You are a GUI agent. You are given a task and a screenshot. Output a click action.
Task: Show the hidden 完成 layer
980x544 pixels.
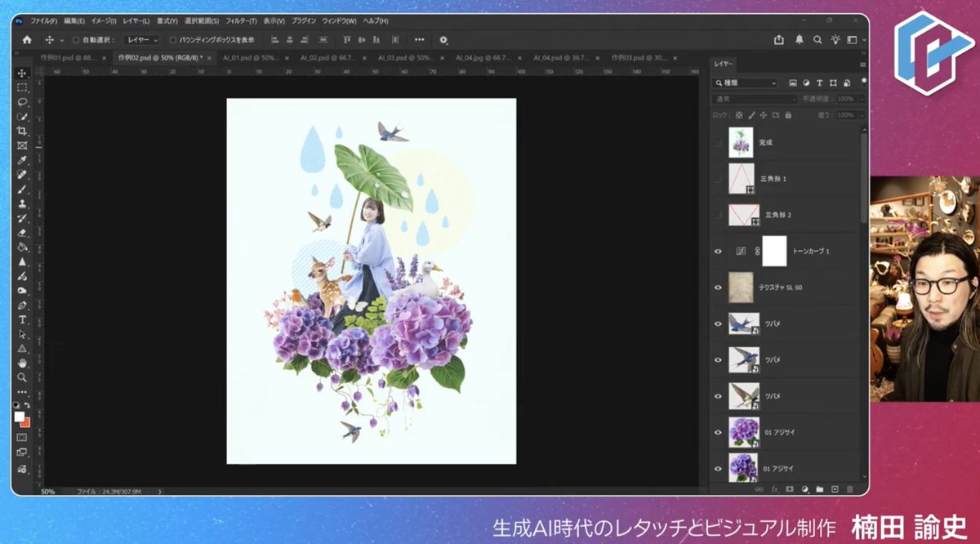(x=719, y=142)
